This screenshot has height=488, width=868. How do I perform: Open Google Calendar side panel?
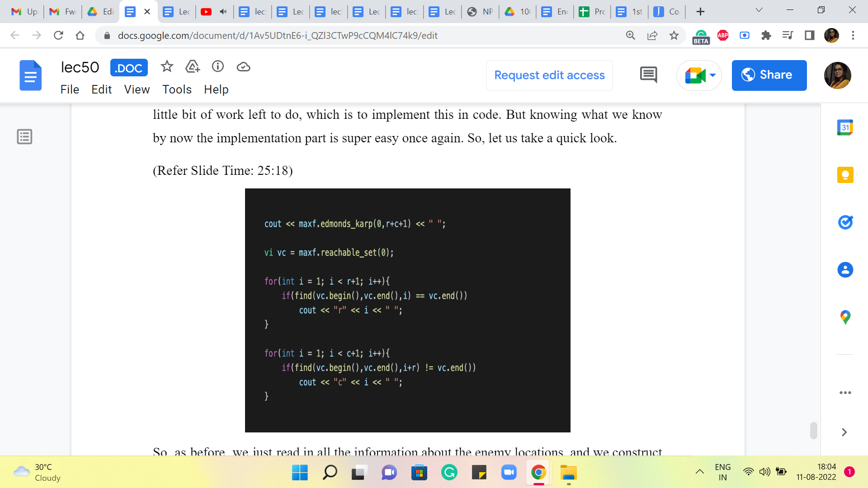click(845, 128)
